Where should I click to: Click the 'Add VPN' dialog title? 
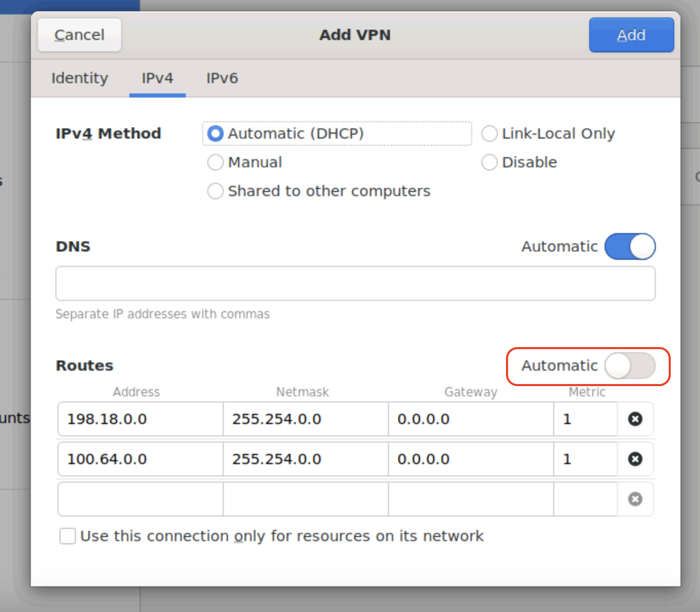tap(355, 35)
